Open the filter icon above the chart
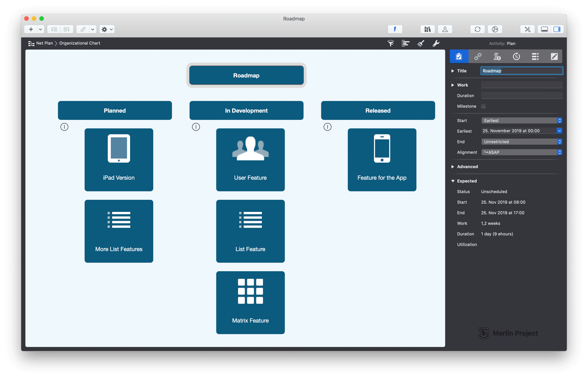The height and width of the screenshot is (379, 588). click(x=391, y=43)
